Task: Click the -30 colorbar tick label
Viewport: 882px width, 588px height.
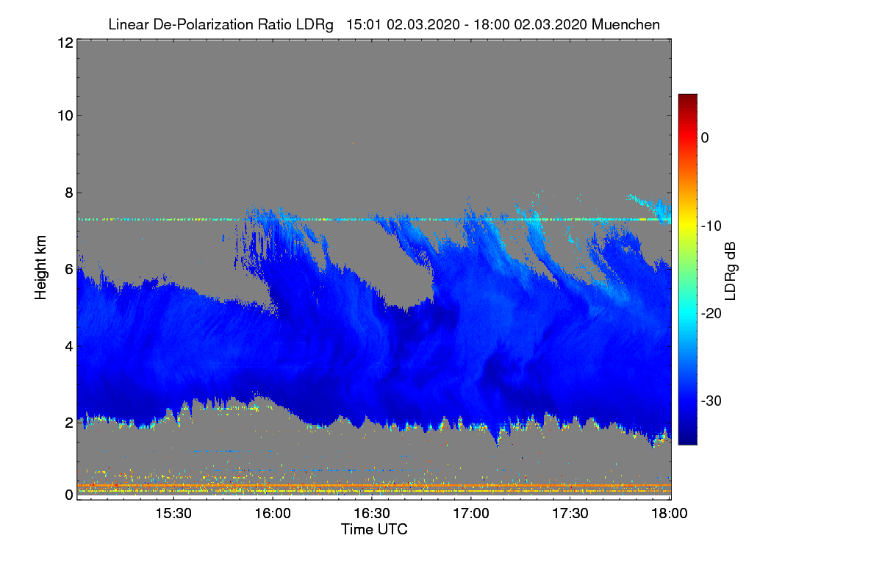Action: click(711, 401)
